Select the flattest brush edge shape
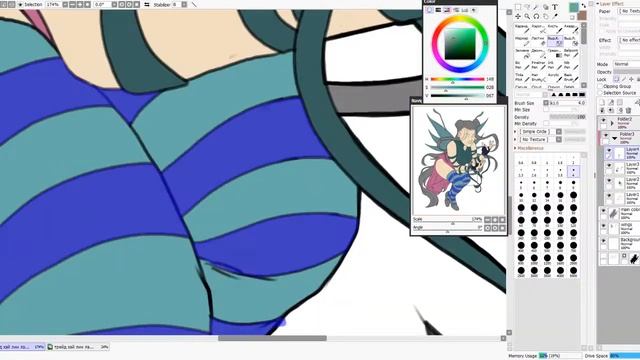This screenshot has width=640, height=360. tap(582, 94)
